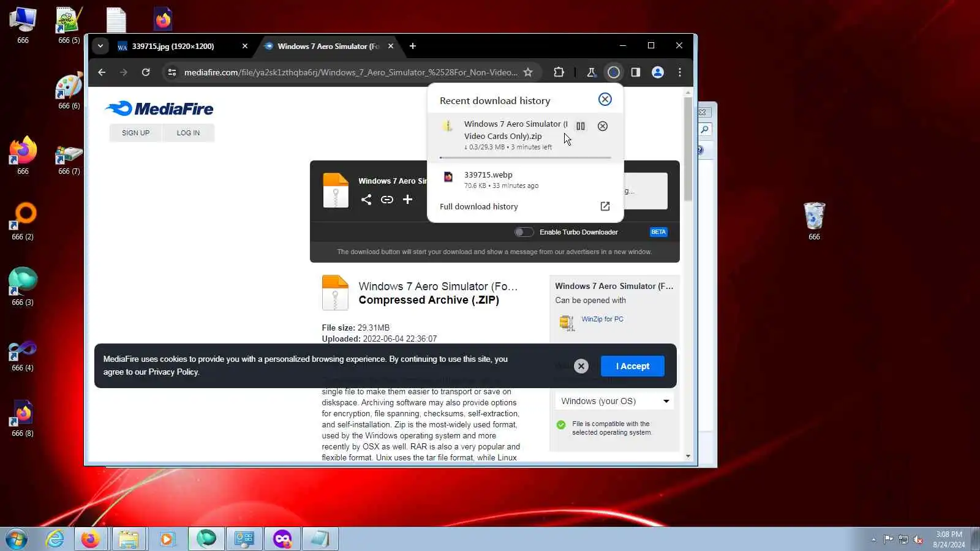Click the scrollbar down arrow

(x=688, y=456)
